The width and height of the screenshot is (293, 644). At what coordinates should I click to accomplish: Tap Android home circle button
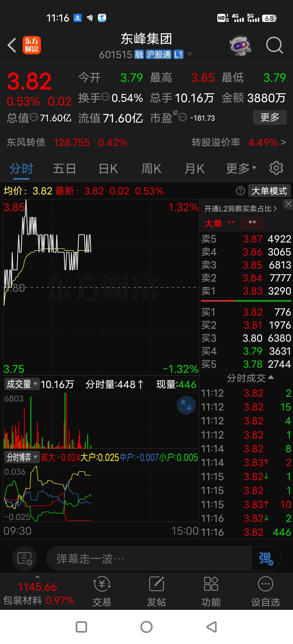146,627
